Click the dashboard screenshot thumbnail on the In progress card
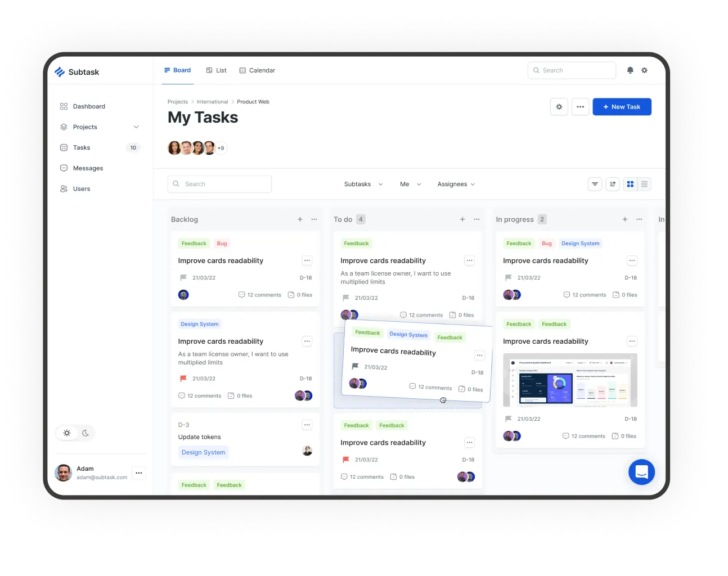 (570, 380)
